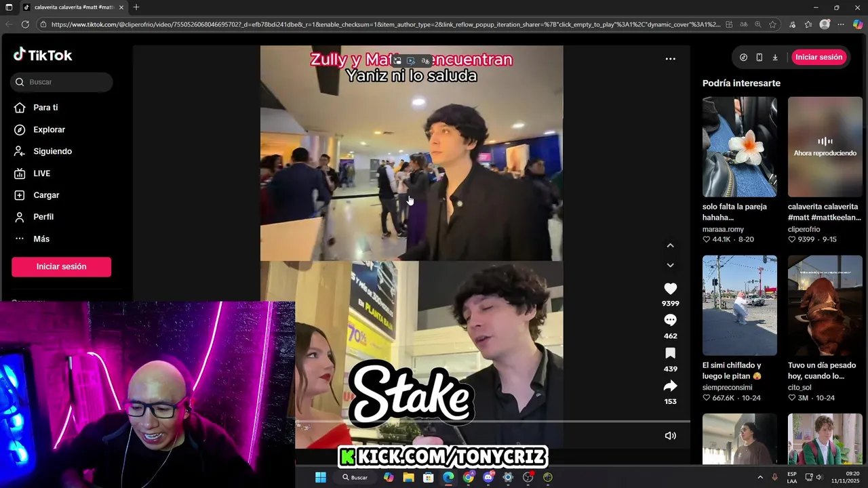Click the browser zoom magnifier icon
The image size is (868, 488).
tap(757, 24)
